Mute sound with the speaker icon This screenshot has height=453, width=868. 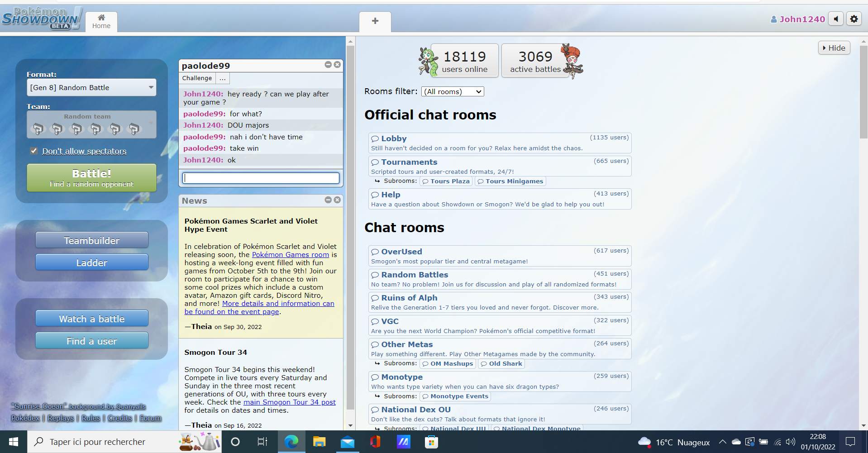pos(836,19)
